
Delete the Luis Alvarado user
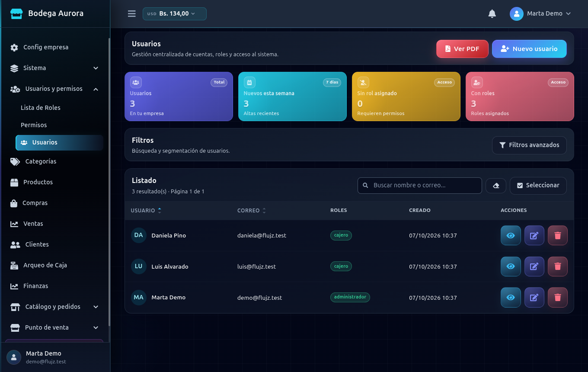[x=558, y=266]
